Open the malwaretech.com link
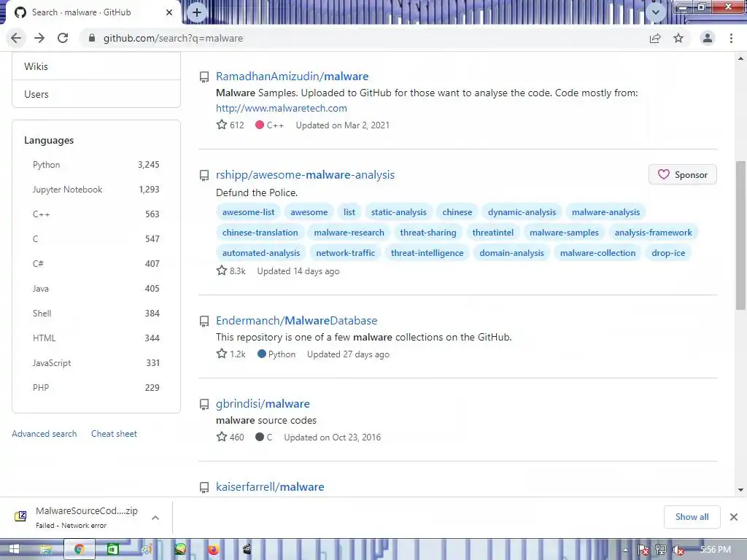 [x=281, y=108]
